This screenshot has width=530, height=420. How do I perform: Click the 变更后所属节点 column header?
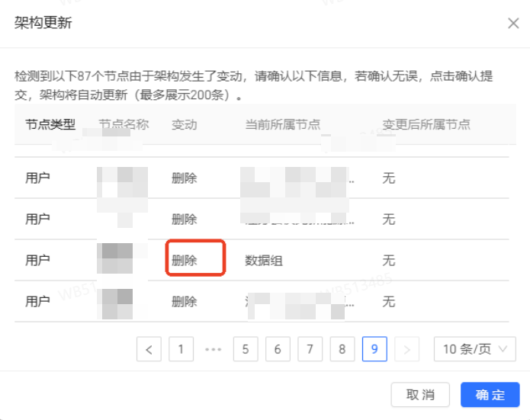click(426, 124)
